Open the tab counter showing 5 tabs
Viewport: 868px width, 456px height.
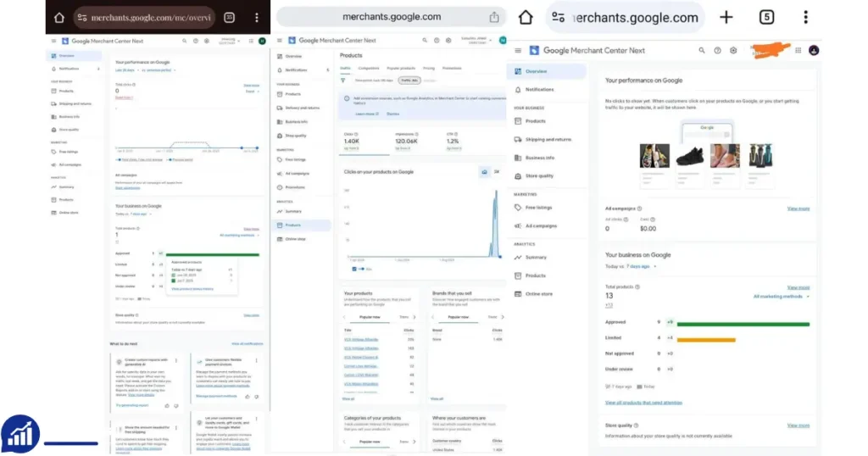coord(766,17)
